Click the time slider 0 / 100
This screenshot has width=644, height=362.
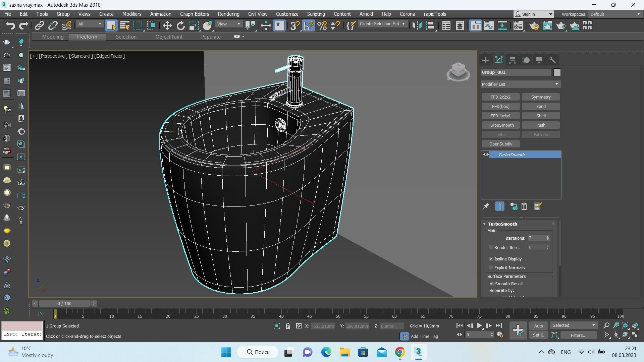(64, 303)
